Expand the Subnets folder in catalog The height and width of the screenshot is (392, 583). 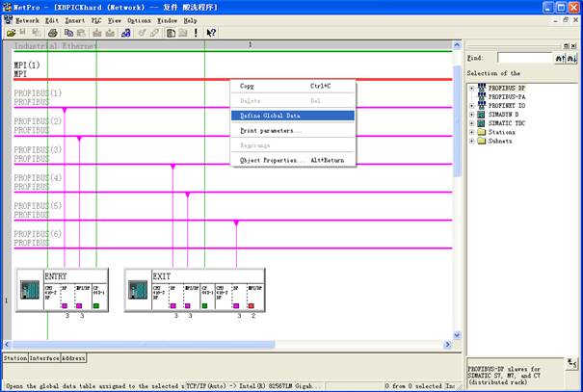(x=471, y=141)
